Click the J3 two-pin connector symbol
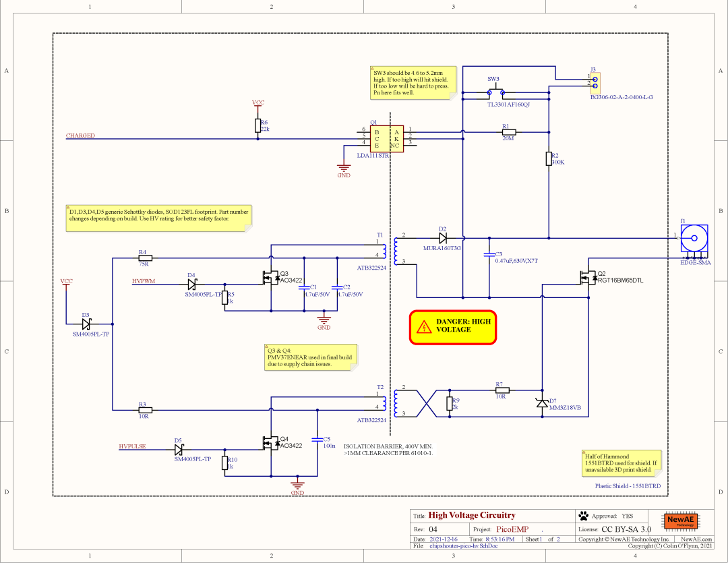Image resolution: width=728 pixels, height=563 pixels. [595, 84]
